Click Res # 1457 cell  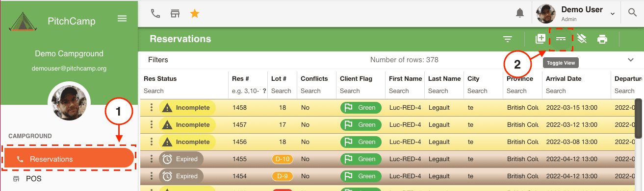[239, 125]
